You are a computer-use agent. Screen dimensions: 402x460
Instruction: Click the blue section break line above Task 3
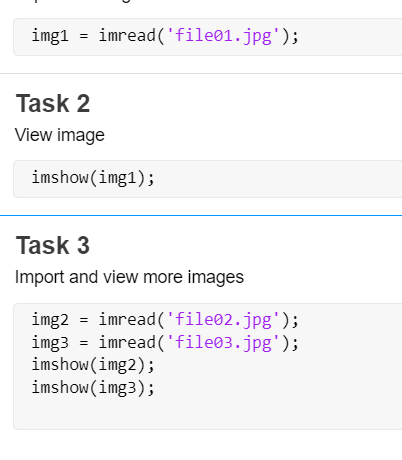[201, 216]
